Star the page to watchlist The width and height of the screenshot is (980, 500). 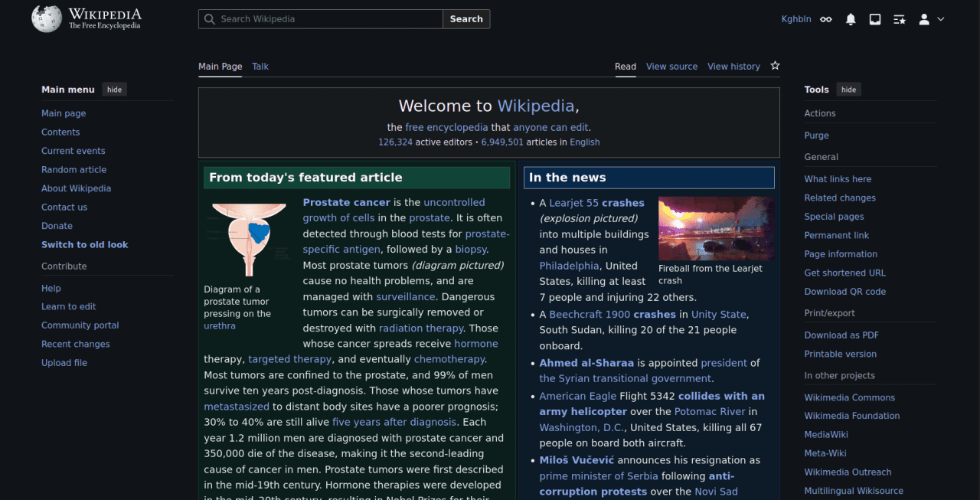775,66
